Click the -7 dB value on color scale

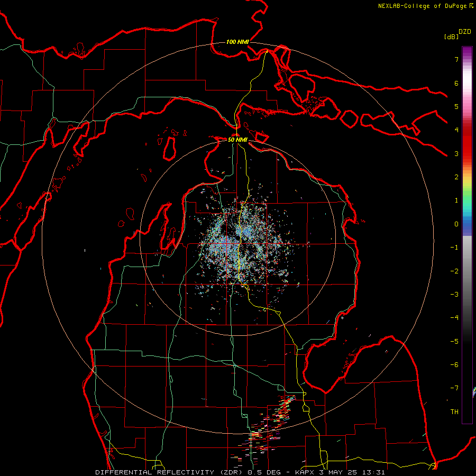pos(454,388)
